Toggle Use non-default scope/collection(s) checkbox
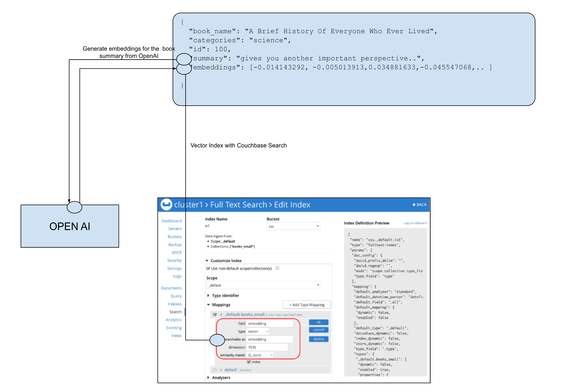Image resolution: width=564 pixels, height=392 pixels. pyautogui.click(x=208, y=268)
